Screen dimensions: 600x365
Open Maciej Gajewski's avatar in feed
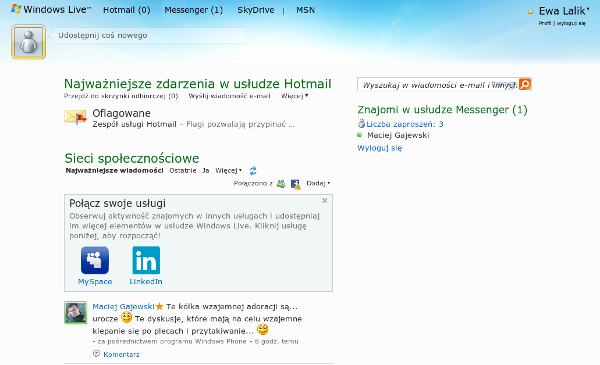(75, 313)
